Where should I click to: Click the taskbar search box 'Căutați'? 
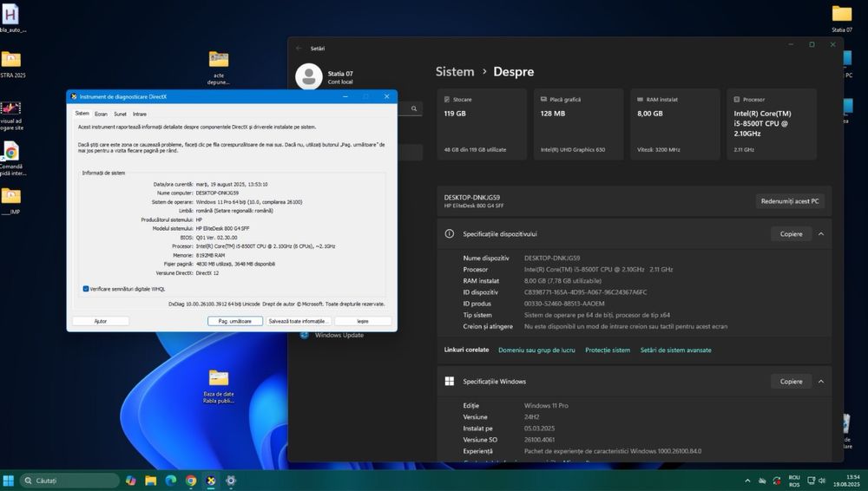click(69, 481)
